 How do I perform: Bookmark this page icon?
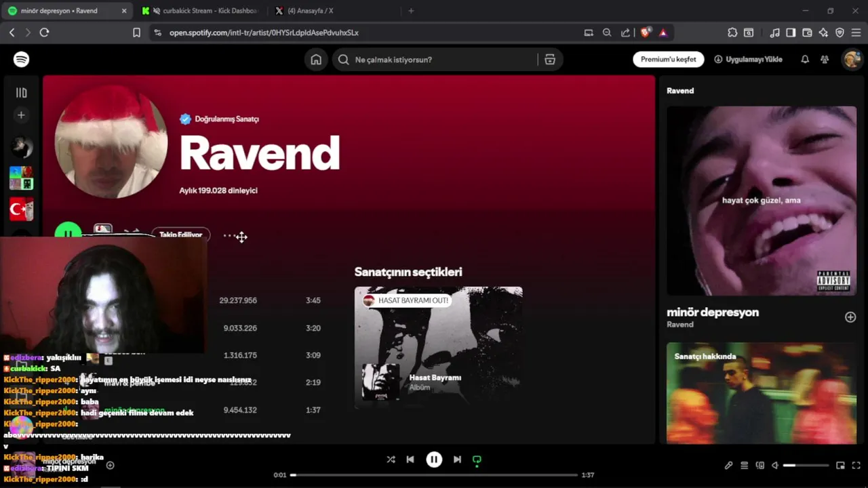[136, 33]
